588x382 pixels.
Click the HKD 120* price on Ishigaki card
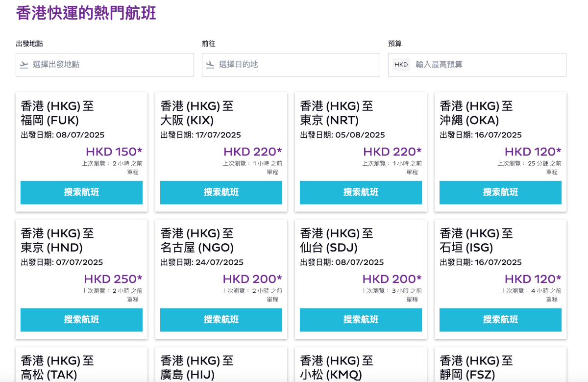533,279
